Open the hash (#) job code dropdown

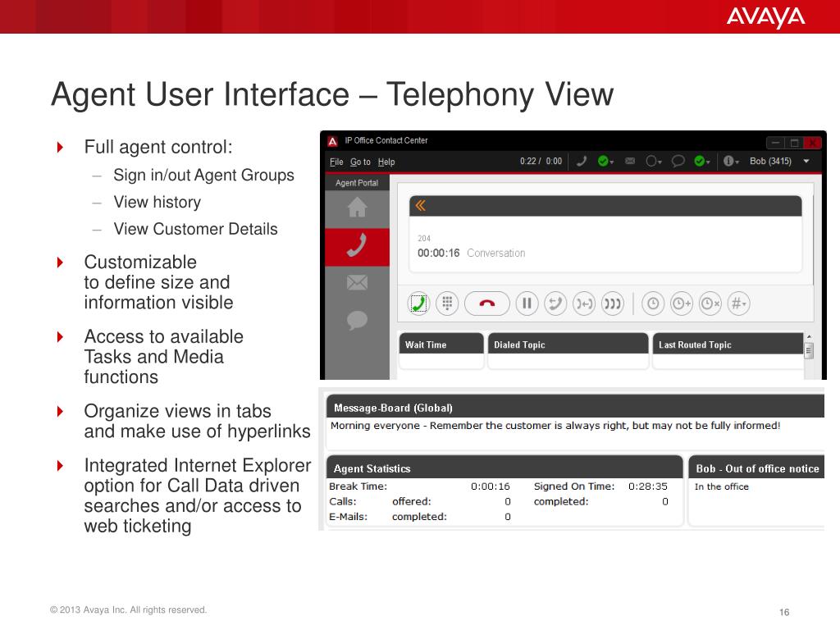click(739, 304)
